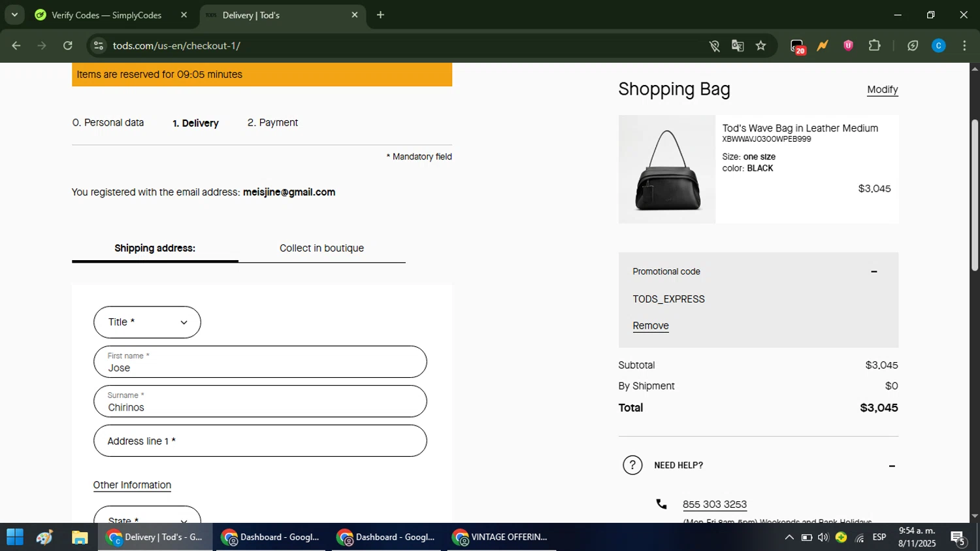Click the items reserved timer banner
This screenshot has height=551, width=980.
(x=262, y=75)
